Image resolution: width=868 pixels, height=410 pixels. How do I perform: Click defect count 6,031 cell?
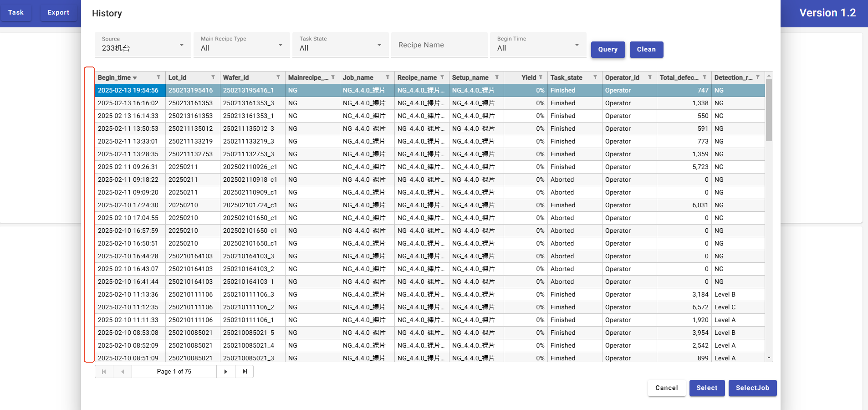(x=684, y=205)
